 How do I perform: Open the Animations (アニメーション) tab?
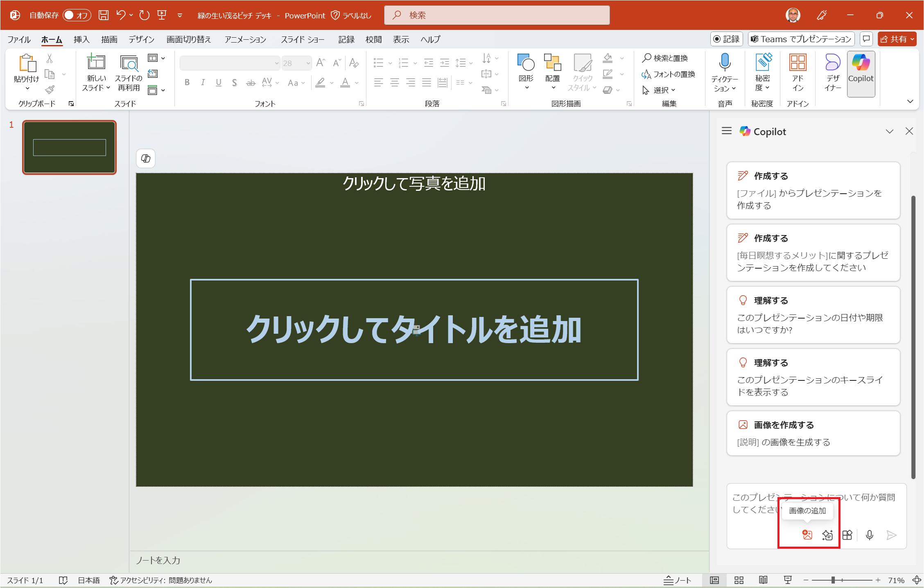tap(245, 39)
